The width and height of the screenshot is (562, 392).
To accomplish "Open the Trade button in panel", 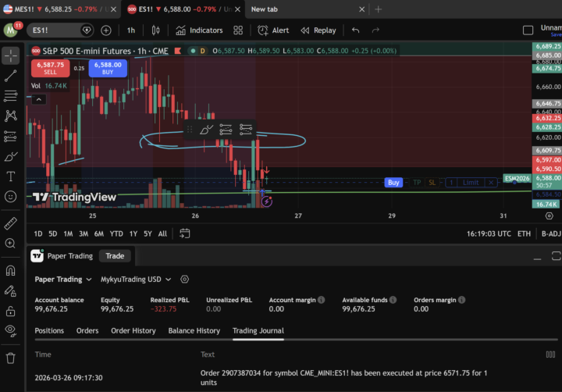I will (115, 256).
